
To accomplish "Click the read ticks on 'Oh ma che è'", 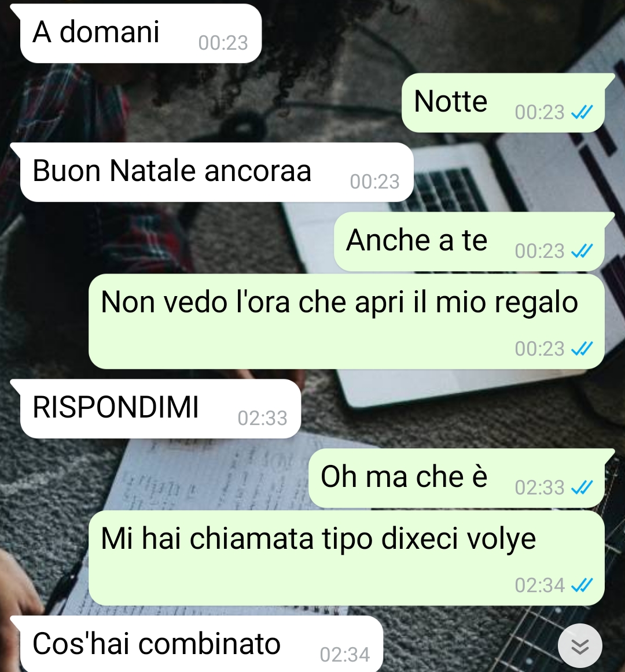I will 582,488.
